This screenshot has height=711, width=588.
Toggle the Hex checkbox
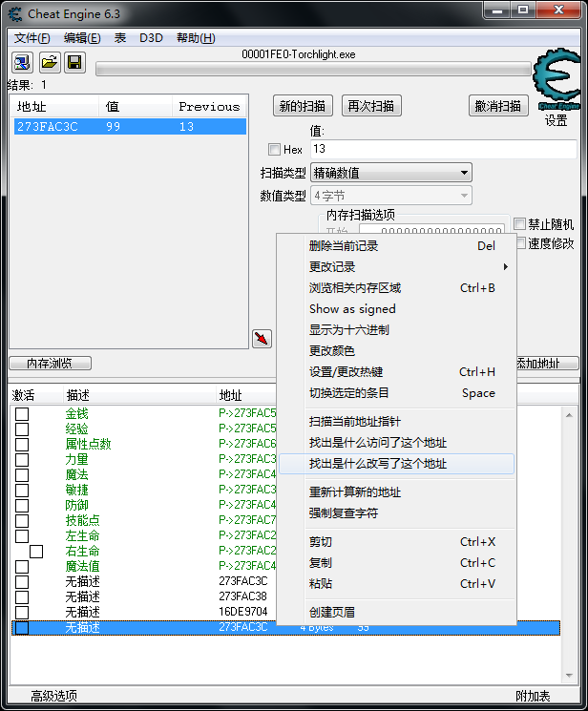[274, 149]
